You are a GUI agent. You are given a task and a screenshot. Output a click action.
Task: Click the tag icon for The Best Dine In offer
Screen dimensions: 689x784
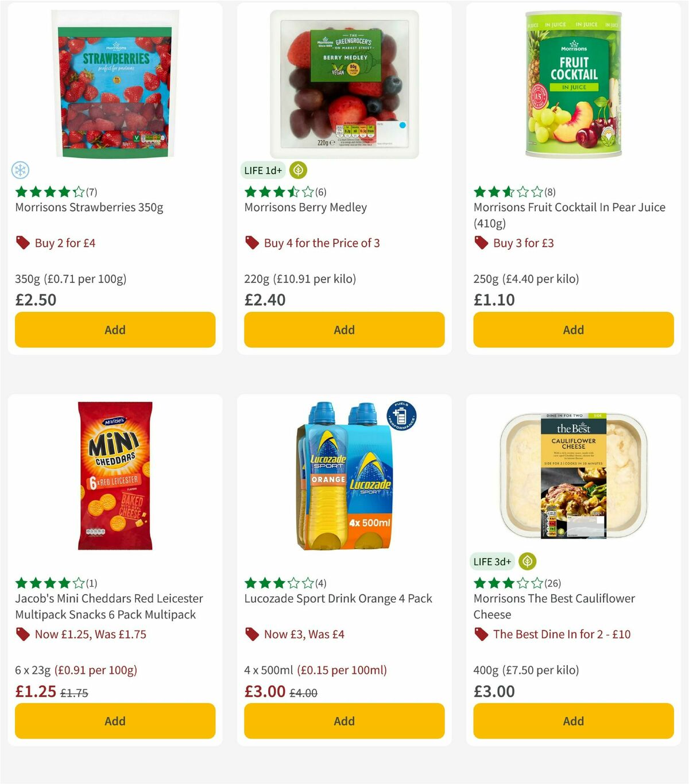point(481,634)
